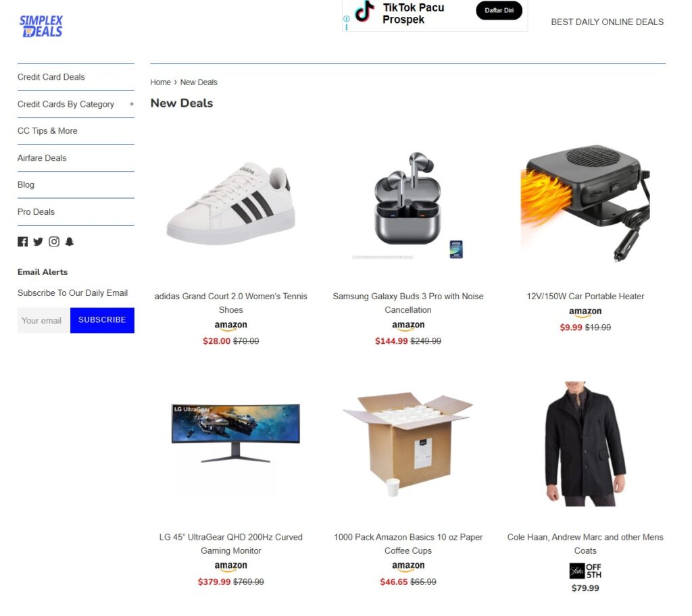Open Credit Card Deals menu item
The height and width of the screenshot is (616, 692).
(x=51, y=77)
